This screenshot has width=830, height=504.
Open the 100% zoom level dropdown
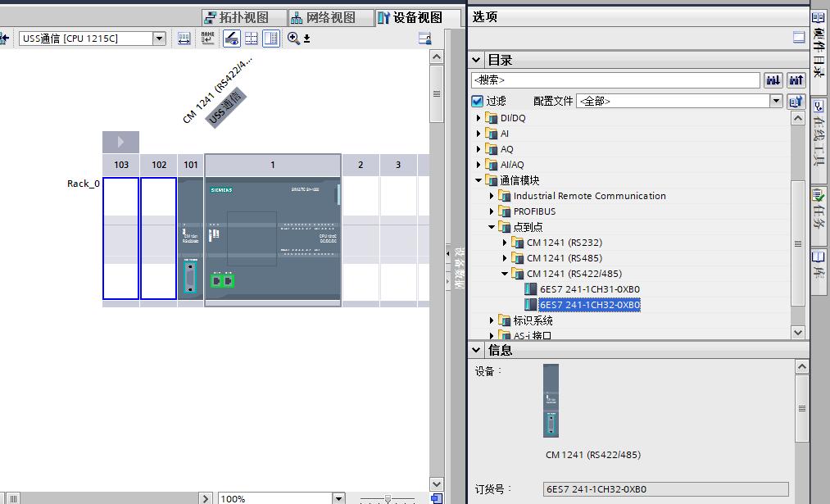coord(338,498)
